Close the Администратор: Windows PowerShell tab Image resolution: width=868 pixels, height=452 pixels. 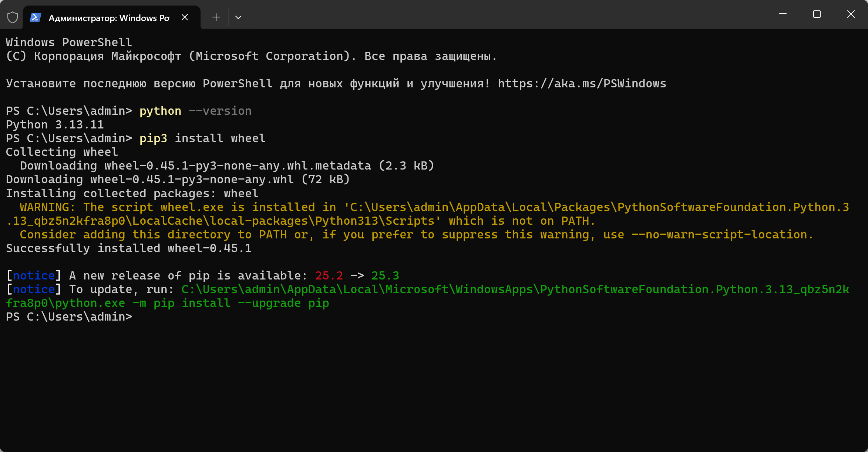coord(185,17)
